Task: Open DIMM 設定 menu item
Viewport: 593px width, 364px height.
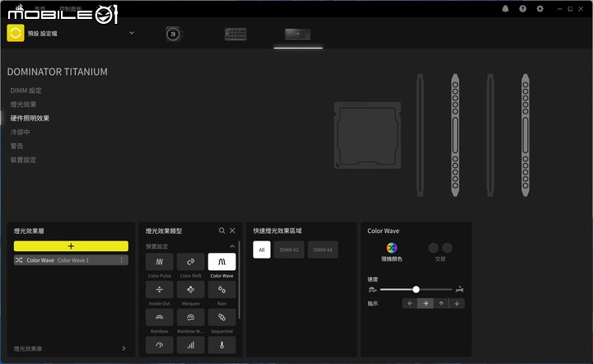Action: pos(26,91)
